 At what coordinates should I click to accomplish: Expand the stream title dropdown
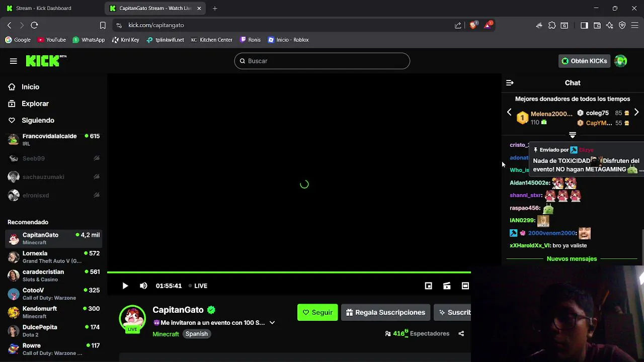coord(272,323)
